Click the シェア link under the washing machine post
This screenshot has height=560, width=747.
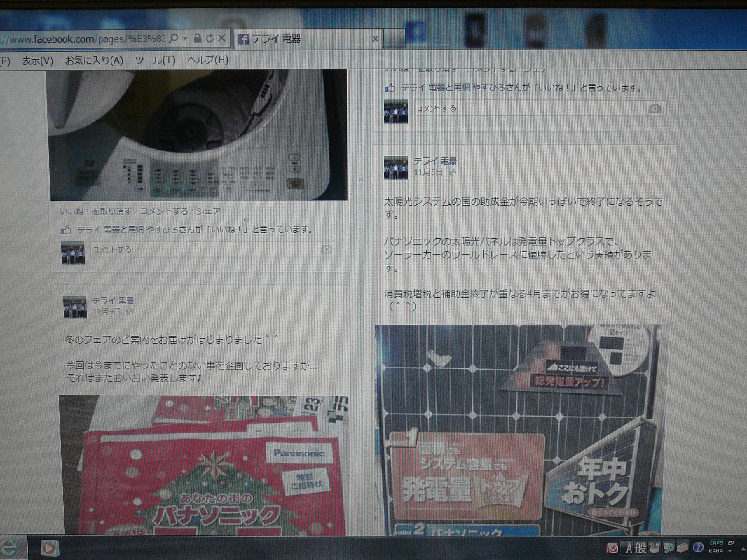(208, 212)
